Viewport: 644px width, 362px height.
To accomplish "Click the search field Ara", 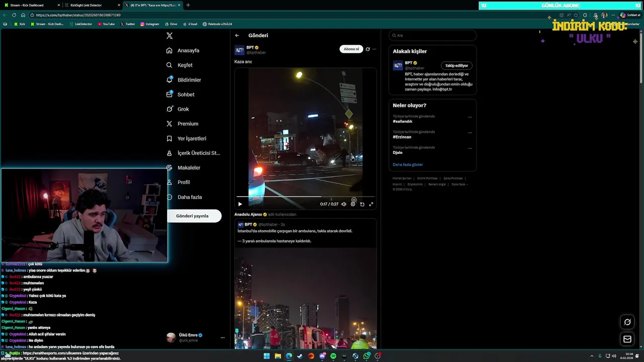I will [433, 36].
